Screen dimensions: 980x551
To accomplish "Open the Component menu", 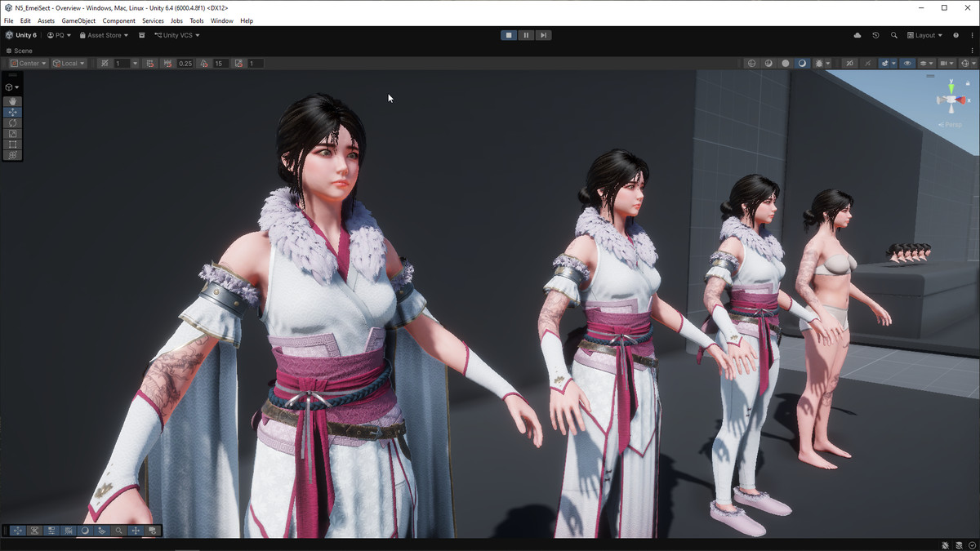I will tap(119, 20).
